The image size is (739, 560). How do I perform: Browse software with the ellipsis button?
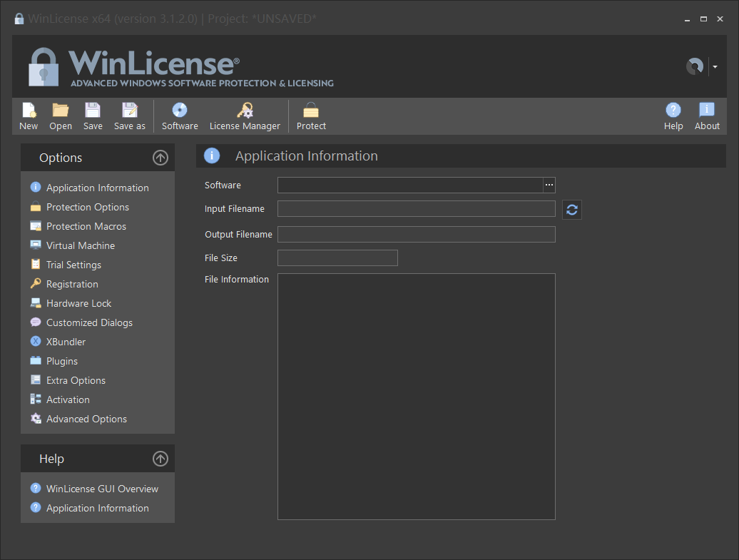click(x=549, y=185)
